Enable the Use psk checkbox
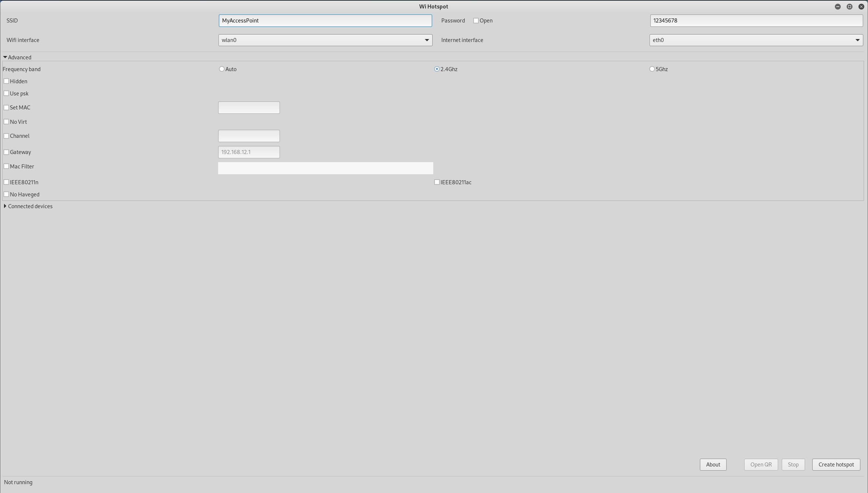 click(6, 93)
